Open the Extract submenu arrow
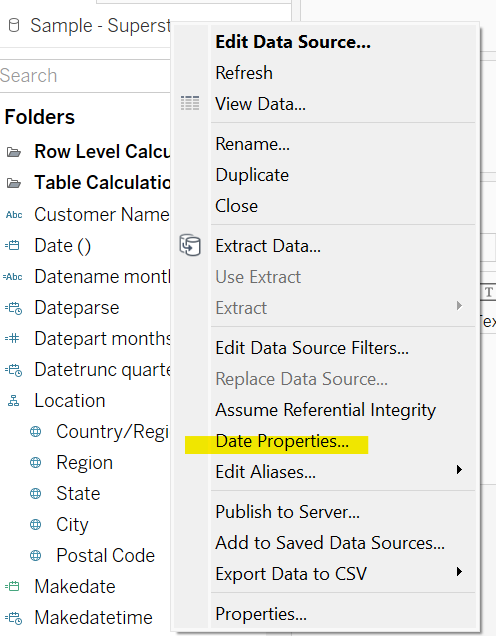 pyautogui.click(x=459, y=305)
